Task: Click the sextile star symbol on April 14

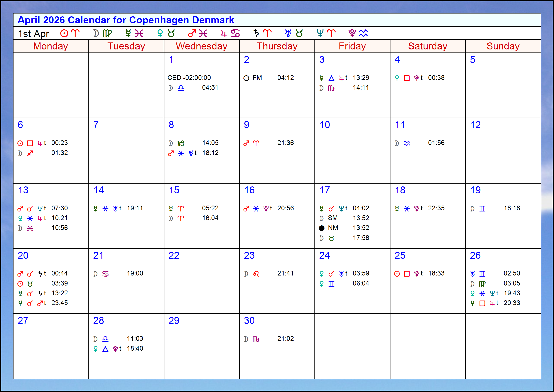Action: click(x=105, y=209)
